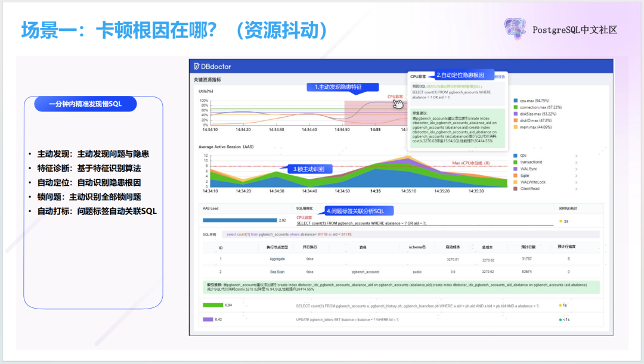Toggle cpu series in AAS legend

[x=520, y=155]
